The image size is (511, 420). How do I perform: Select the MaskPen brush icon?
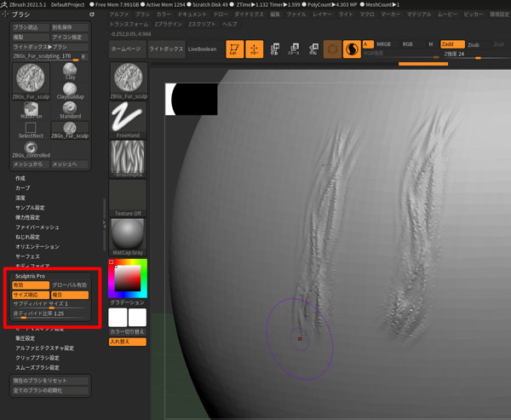coord(31,110)
